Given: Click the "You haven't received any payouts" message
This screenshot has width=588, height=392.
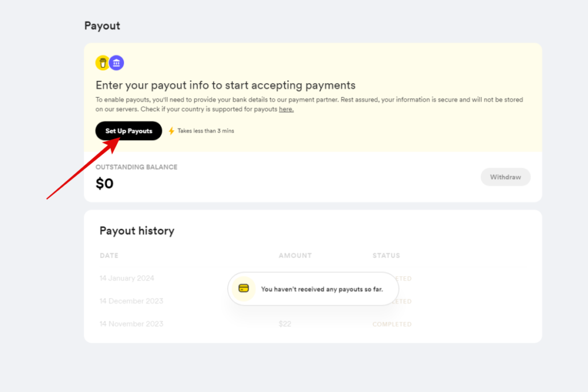Looking at the screenshot, I should coord(322,289).
